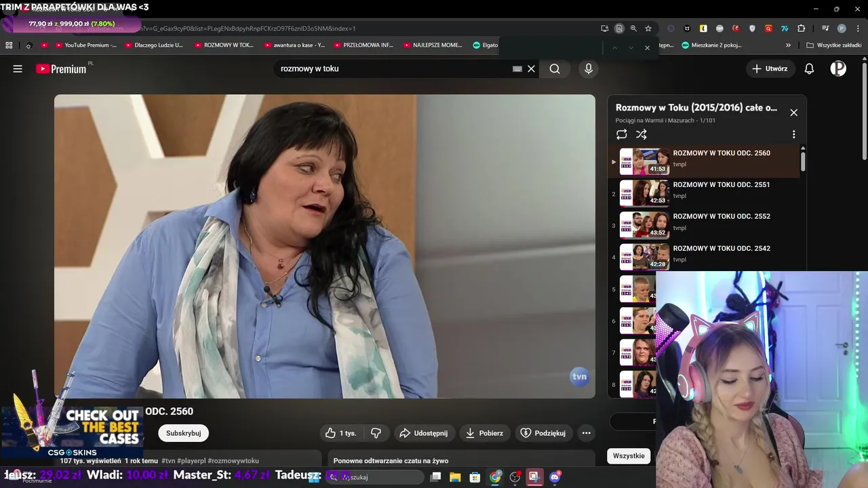This screenshot has height=488, width=868.
Task: Select the Wszystkie filter chip
Action: [x=629, y=455]
